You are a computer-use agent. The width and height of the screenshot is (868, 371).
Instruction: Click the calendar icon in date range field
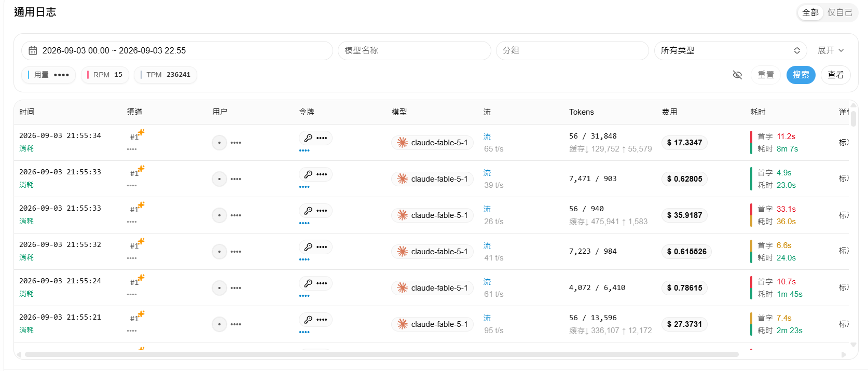pos(33,50)
